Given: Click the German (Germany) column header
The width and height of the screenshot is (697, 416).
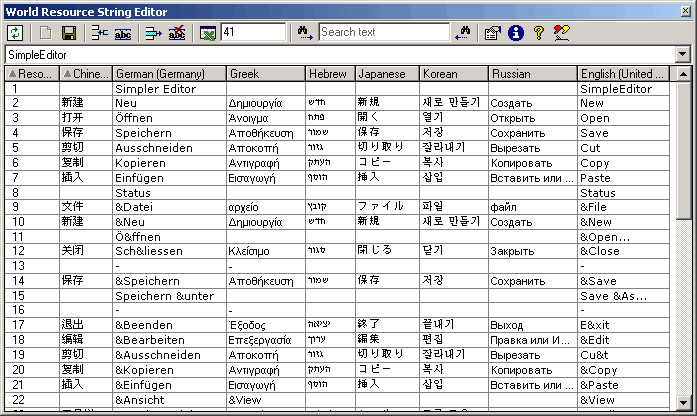Looking at the screenshot, I should tap(168, 74).
